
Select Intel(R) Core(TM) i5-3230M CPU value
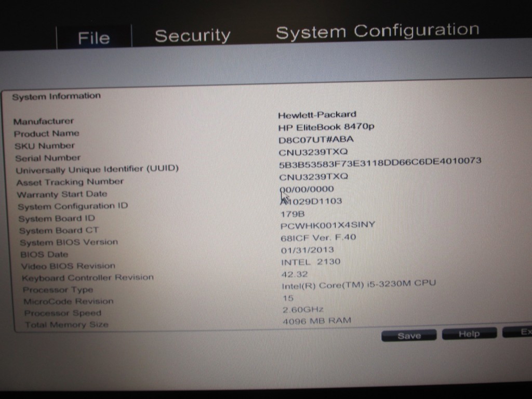358,284
